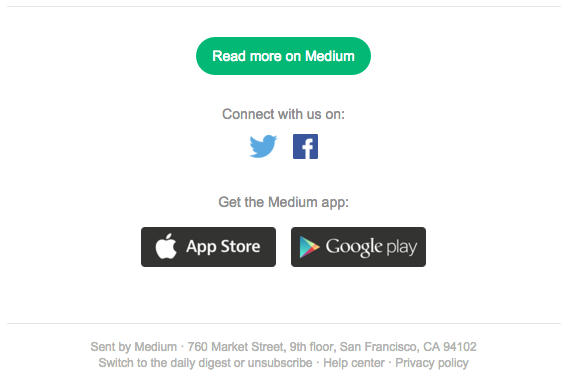Click the Get the Medium app heading
Screen dimensions: 573x383
pos(283,202)
